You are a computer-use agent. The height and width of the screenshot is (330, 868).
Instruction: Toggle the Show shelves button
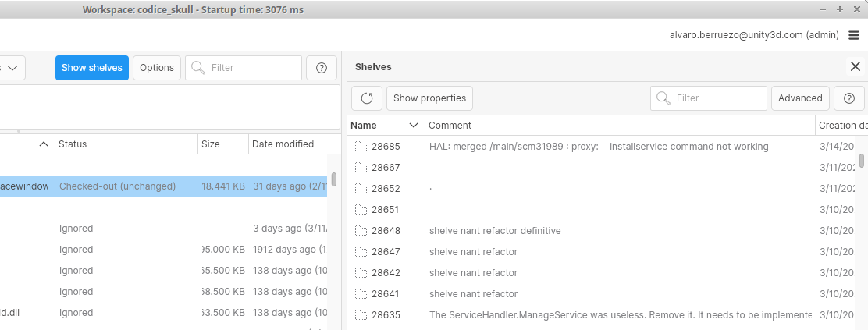point(92,68)
